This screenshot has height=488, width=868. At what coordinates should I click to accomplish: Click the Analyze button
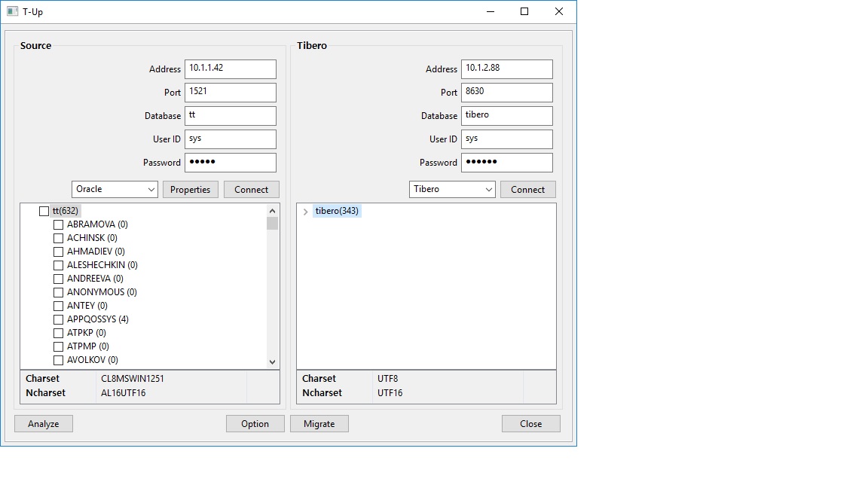click(44, 424)
